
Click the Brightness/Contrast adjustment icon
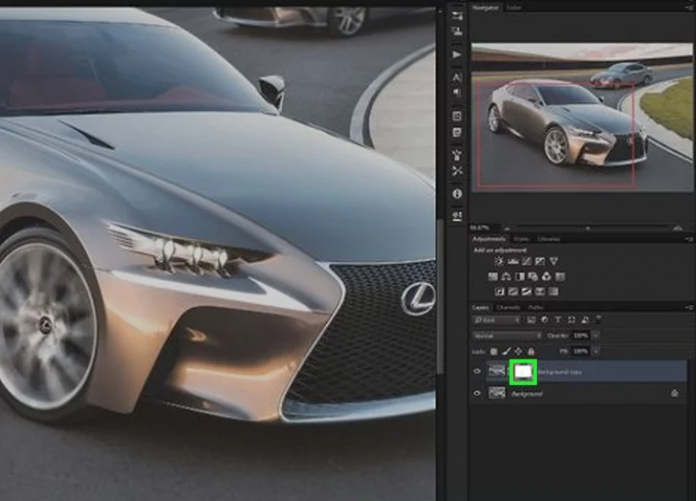tap(500, 262)
